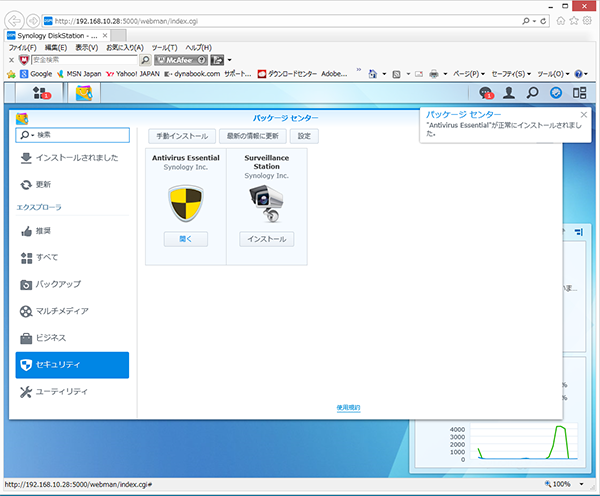The width and height of the screenshot is (600, 496).
Task: Expand the zoom level dropdown arrow
Action: click(x=582, y=484)
